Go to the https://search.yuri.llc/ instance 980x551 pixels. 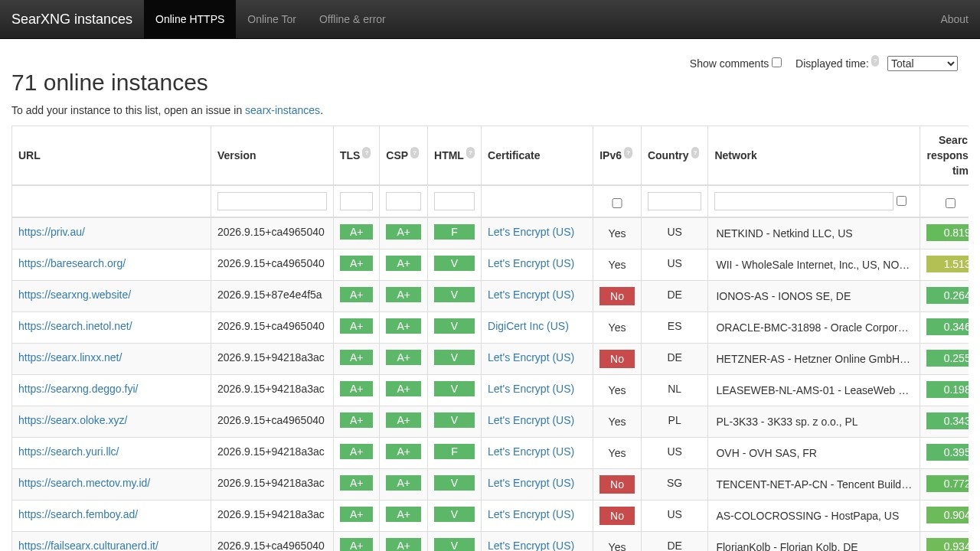point(69,452)
